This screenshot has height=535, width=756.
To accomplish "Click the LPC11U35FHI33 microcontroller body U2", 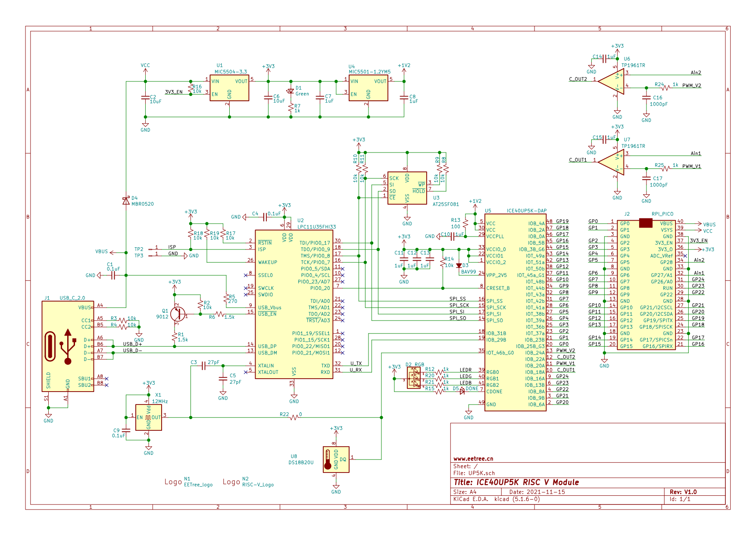I will point(294,305).
